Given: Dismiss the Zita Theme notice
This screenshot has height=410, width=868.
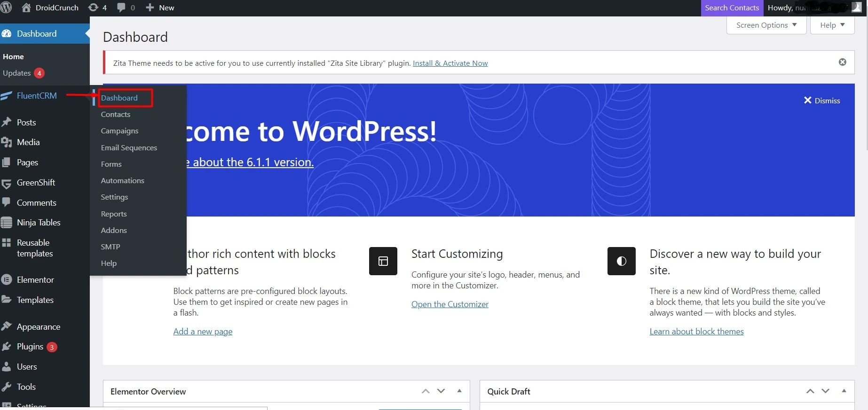Looking at the screenshot, I should tap(843, 62).
